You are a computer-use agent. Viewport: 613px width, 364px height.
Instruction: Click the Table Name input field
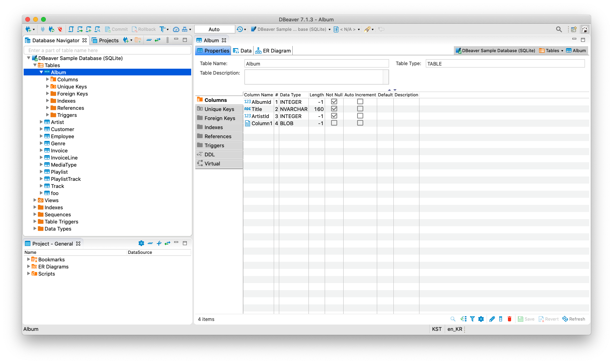pos(316,64)
